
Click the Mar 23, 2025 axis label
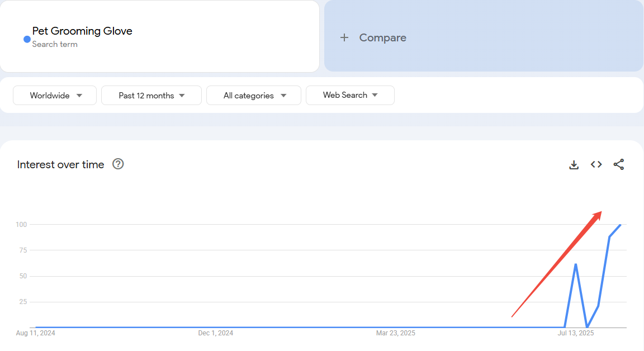[x=396, y=333]
